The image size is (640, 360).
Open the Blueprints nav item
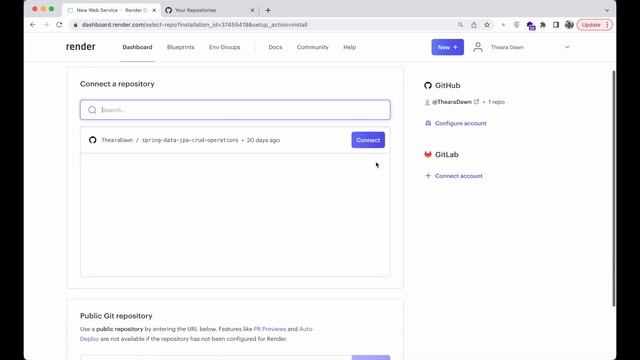pos(180,47)
